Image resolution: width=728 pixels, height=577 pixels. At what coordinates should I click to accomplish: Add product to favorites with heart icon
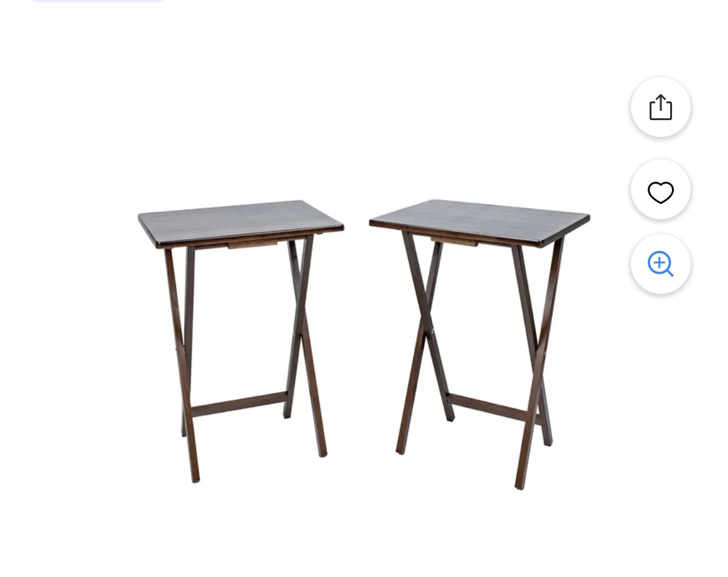coord(660,192)
